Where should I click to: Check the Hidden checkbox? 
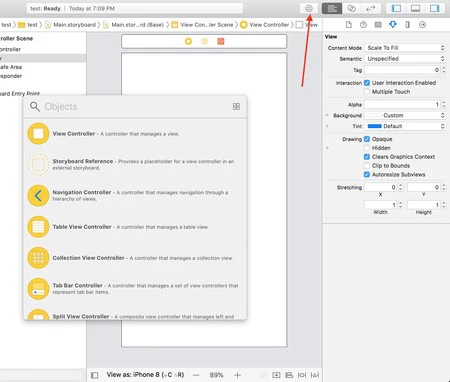(x=367, y=148)
